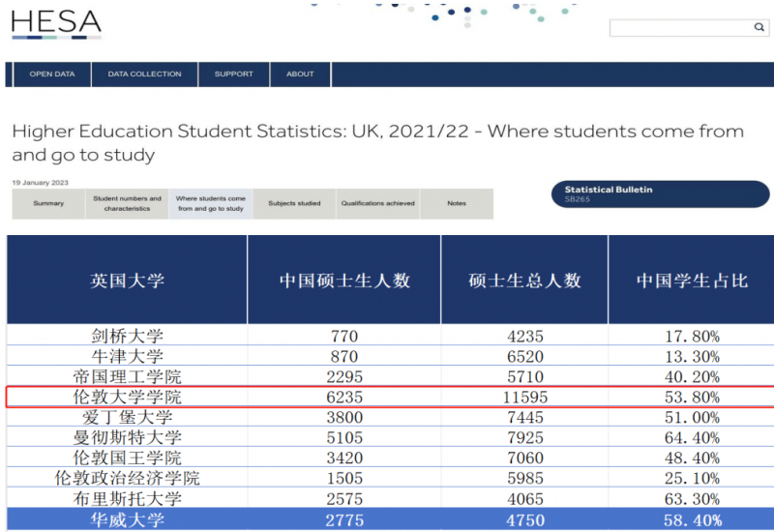Switch to the Summary tab
Viewport: 774px width, 532px height.
[48, 204]
